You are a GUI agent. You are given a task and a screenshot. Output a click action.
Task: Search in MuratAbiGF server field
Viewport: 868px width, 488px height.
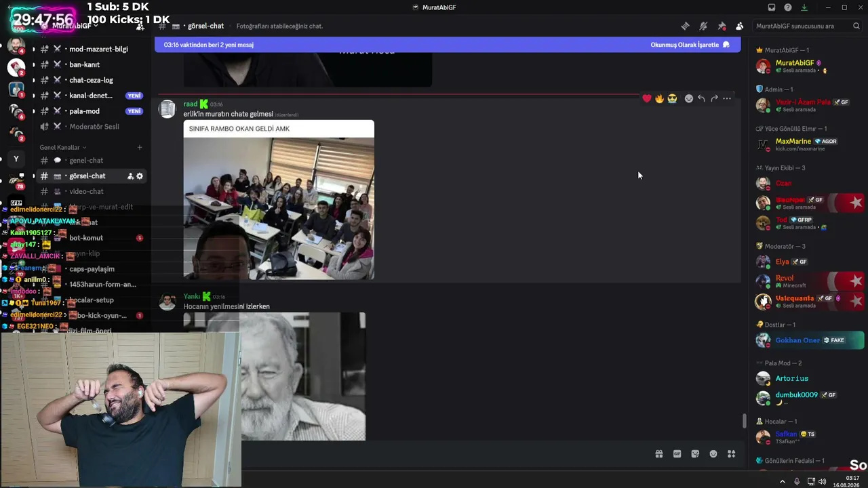(x=808, y=26)
